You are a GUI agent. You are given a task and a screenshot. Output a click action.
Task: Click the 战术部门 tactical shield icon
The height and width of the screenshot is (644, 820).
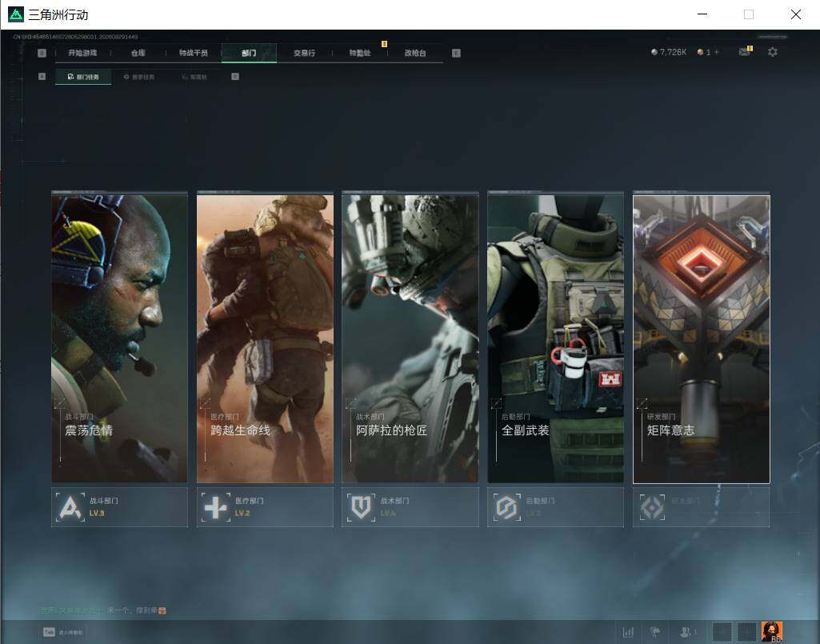(361, 507)
